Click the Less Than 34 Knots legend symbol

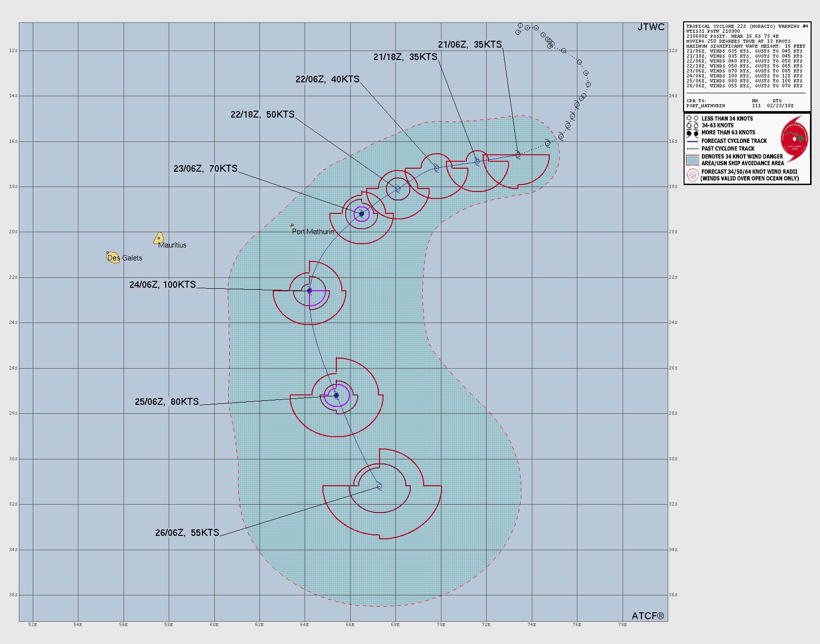(x=693, y=119)
